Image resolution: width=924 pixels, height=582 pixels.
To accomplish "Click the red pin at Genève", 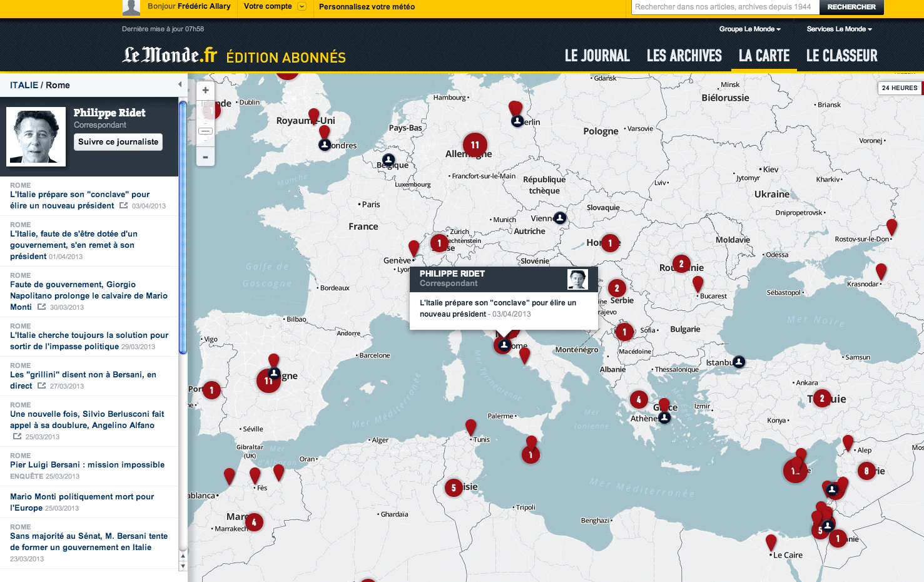I will point(414,249).
